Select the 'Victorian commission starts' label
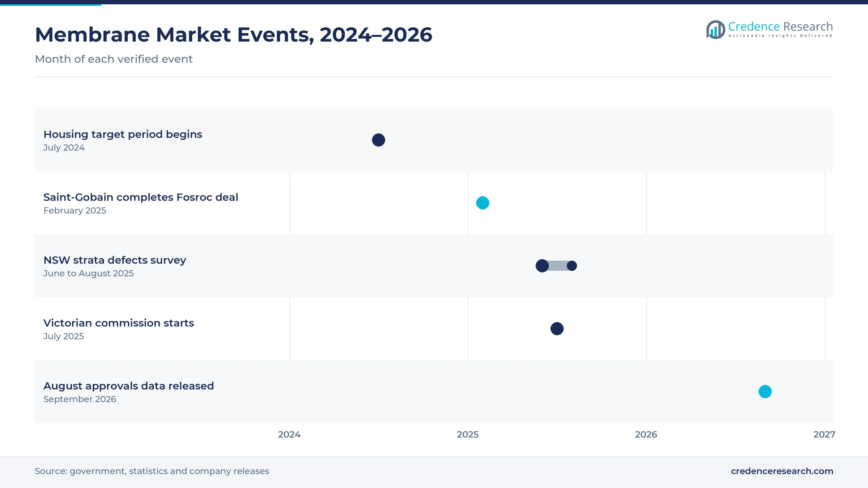Viewport: 868px width, 488px height. 119,323
